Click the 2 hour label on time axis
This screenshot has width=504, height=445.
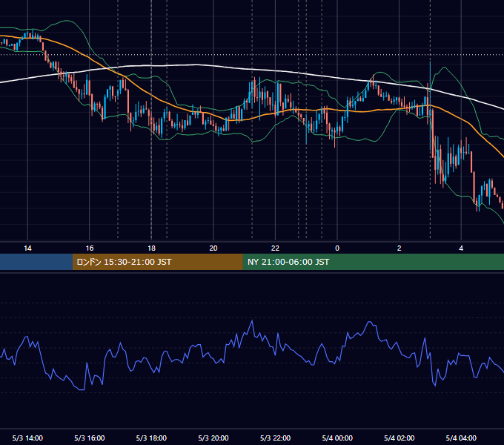point(399,248)
